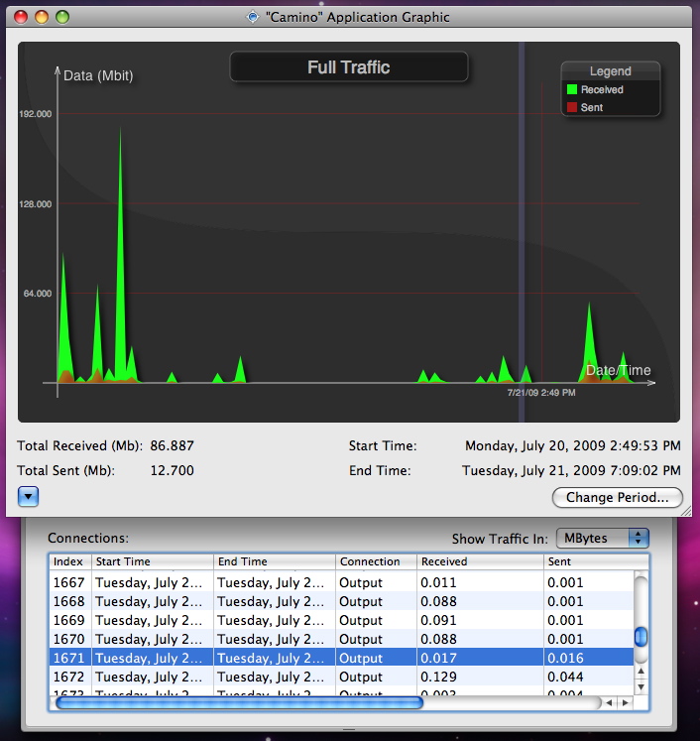Click the horizontal scrollbar thumb of the table
The width and height of the screenshot is (700, 741).
click(239, 703)
